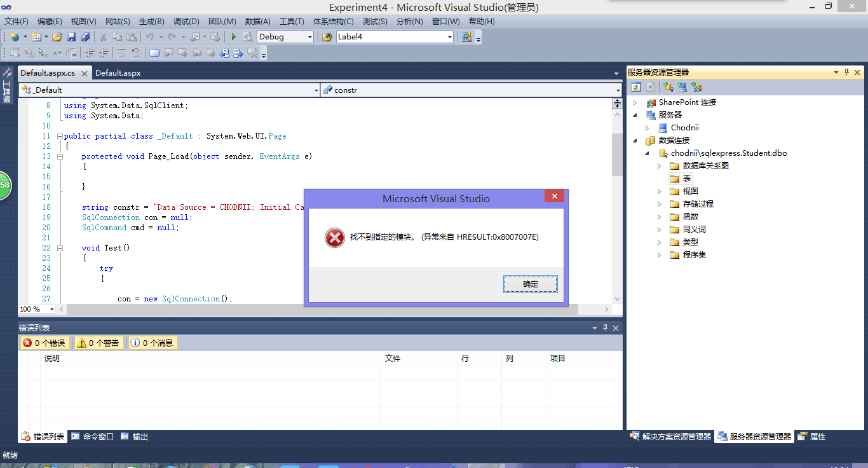Open the 工具(T) menu

[x=292, y=21]
